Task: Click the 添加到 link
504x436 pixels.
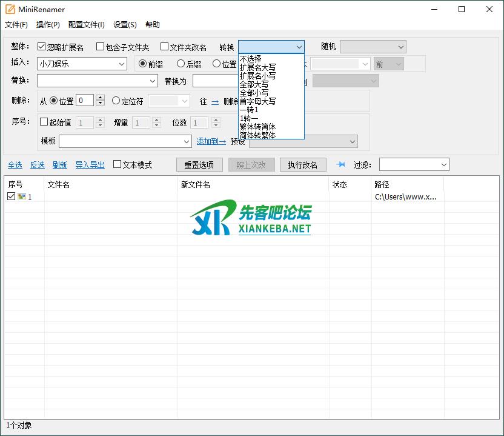Action: [x=211, y=141]
